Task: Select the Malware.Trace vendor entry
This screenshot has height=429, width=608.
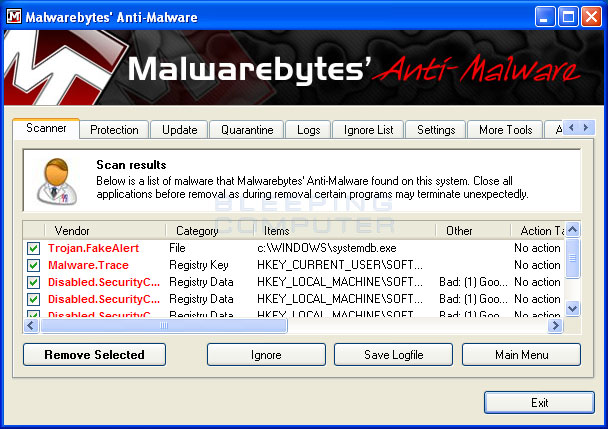Action: 88,265
